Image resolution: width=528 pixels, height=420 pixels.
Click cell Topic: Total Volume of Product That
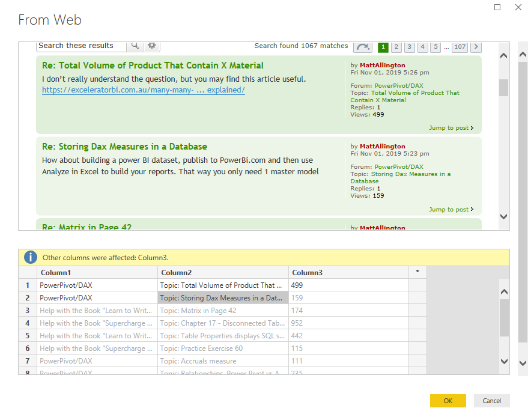[x=223, y=285]
